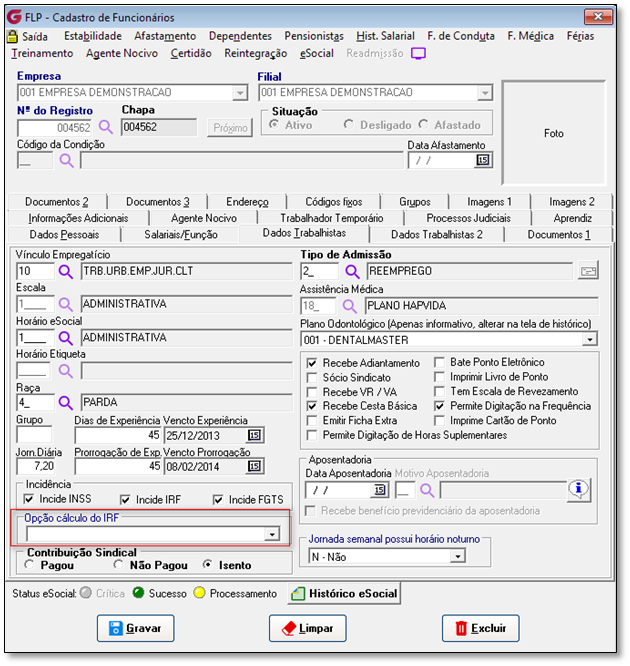Screen dimensions: 630x666
Task: Check Sócio Sindicato box
Action: (x=312, y=378)
